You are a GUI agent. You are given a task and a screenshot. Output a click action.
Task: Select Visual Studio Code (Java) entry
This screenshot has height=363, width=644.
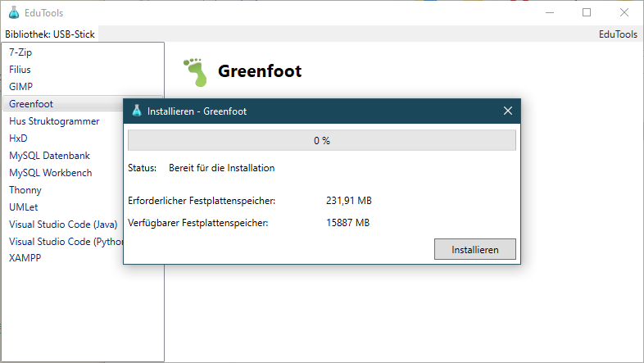[x=63, y=225]
